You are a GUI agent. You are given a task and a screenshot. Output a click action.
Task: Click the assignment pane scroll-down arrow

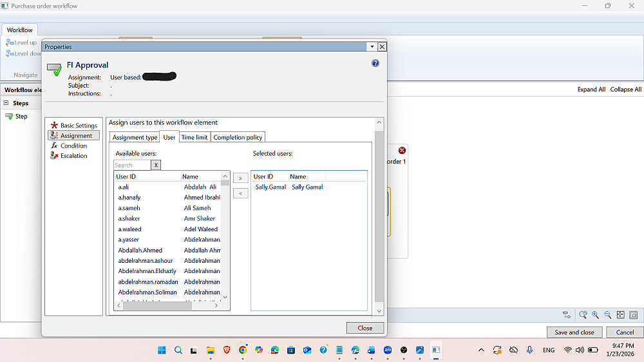(x=379, y=311)
